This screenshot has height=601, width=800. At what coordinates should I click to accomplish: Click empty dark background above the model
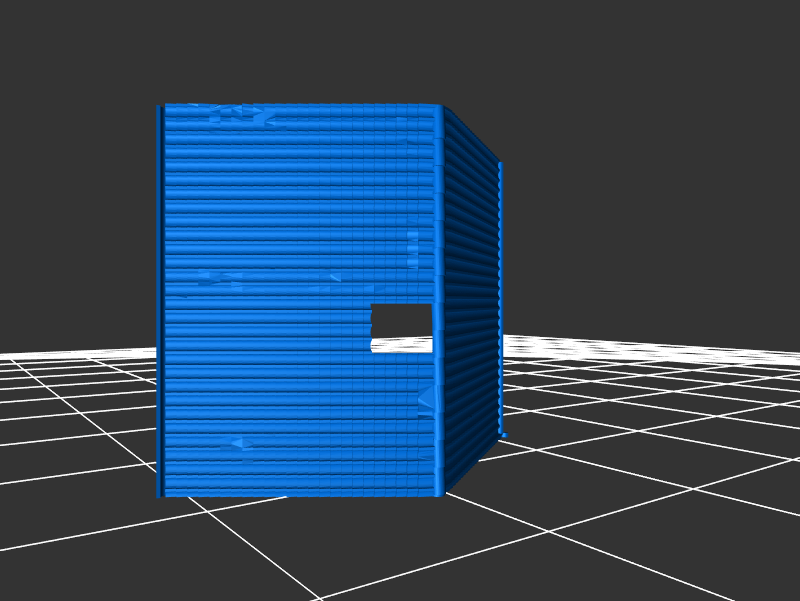tap(400, 50)
